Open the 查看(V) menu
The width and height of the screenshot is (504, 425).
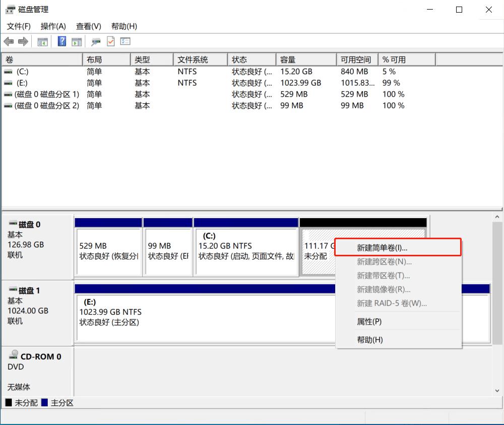click(x=88, y=26)
